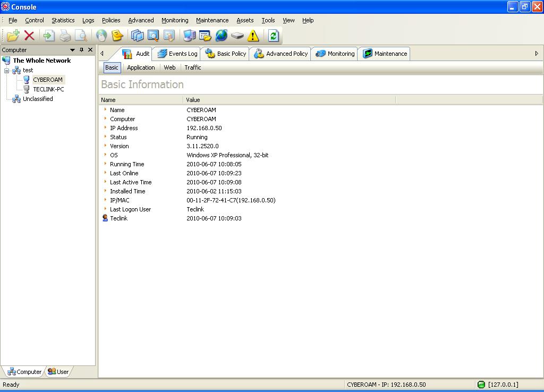
Task: Click the Name column header
Action: pos(141,100)
